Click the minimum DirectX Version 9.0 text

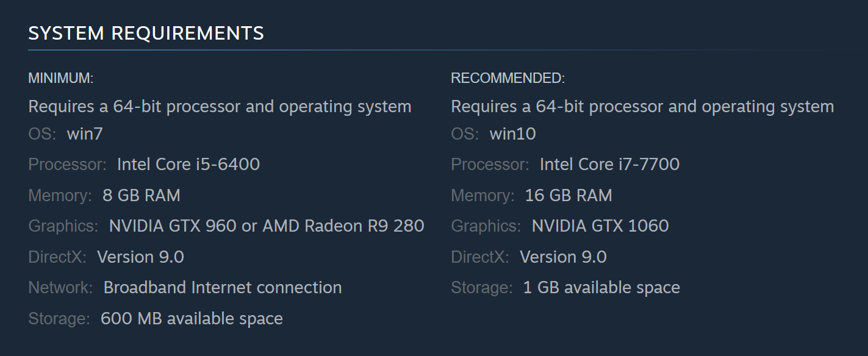tap(140, 257)
